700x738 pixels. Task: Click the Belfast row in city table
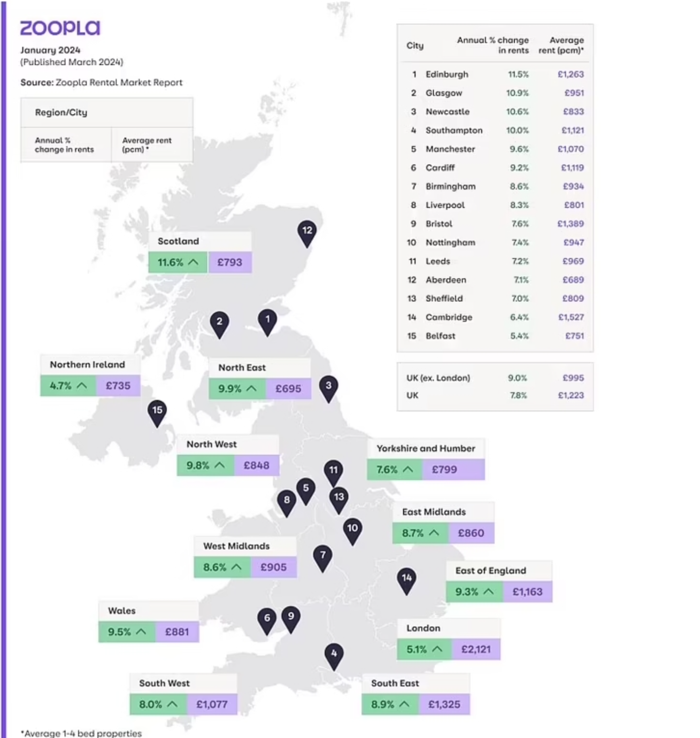coord(495,336)
